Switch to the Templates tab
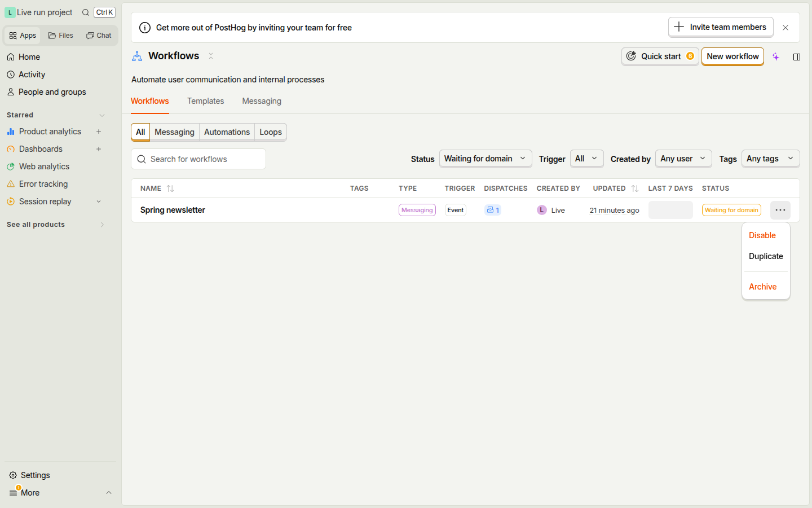812x508 pixels. 206,101
